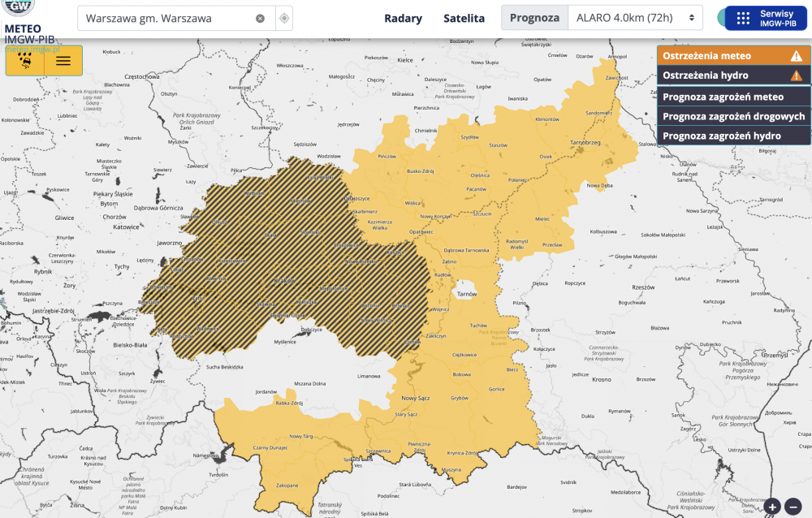The width and height of the screenshot is (812, 518).
Task: Expand Prognoza zagrożeń drogowych panel
Action: 733,116
